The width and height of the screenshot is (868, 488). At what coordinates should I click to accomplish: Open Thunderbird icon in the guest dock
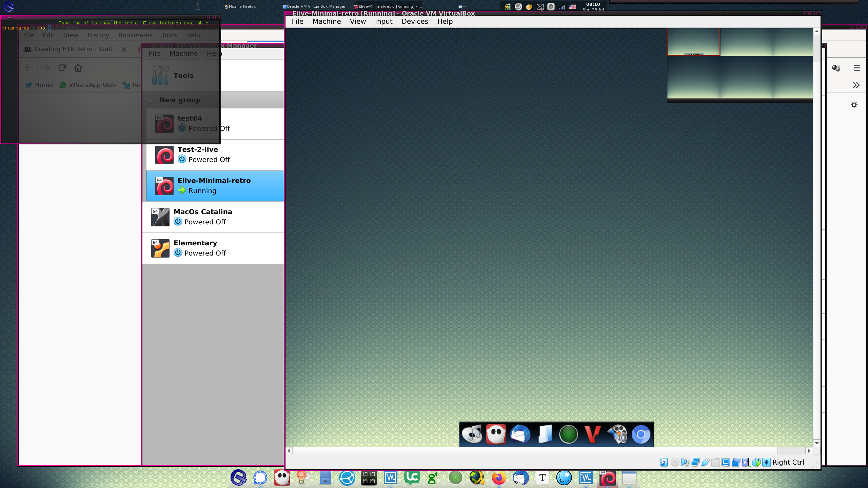click(520, 434)
